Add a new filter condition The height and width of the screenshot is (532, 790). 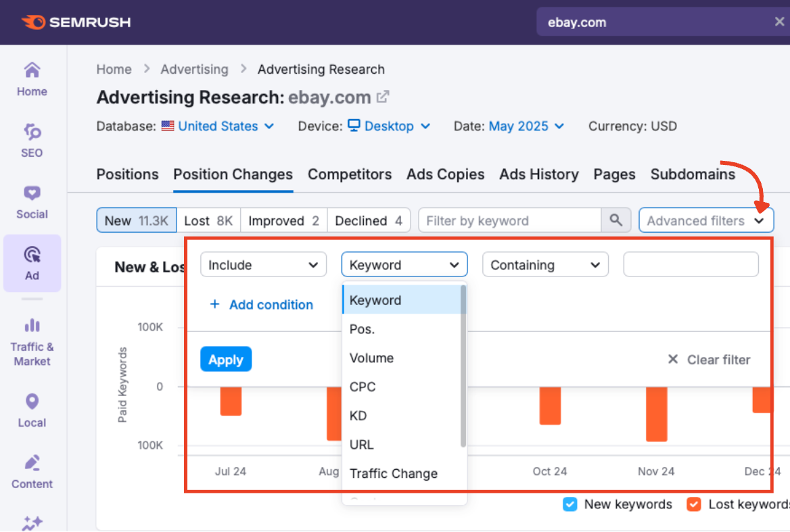[261, 305]
